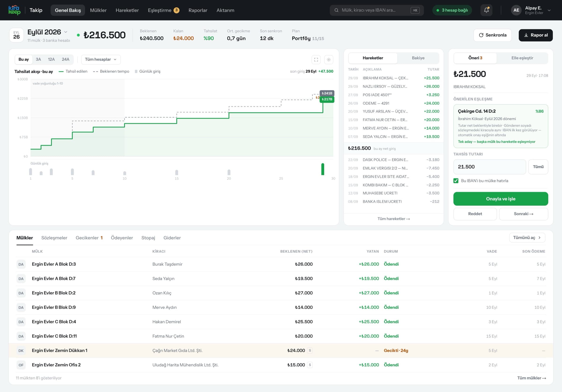The image size is (562, 392).
Task: Click 'Tümünü aç' expander
Action: pyautogui.click(x=527, y=238)
